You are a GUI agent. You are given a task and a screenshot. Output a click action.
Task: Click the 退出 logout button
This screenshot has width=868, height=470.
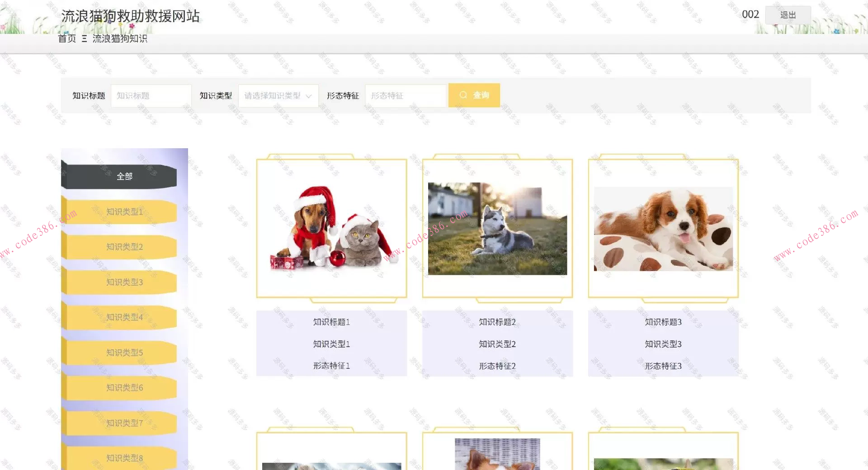(x=788, y=15)
